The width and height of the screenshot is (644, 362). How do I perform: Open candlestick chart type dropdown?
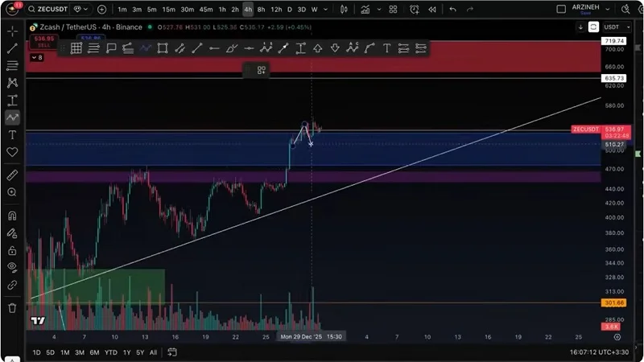344,10
